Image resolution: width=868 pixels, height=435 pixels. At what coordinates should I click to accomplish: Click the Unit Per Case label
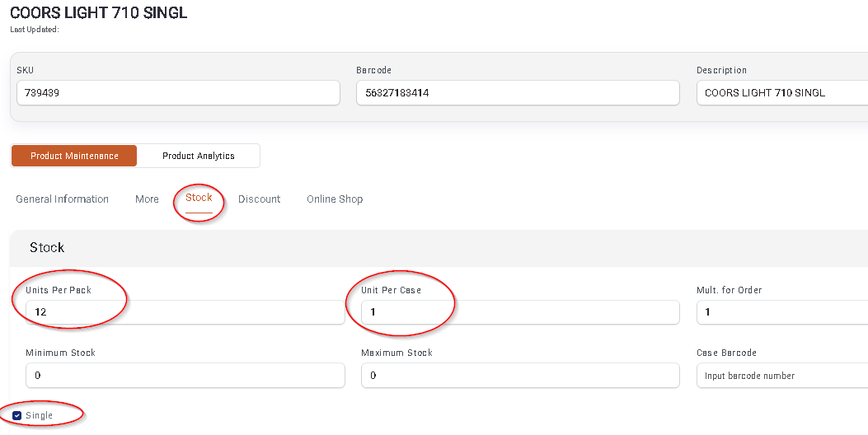click(392, 290)
